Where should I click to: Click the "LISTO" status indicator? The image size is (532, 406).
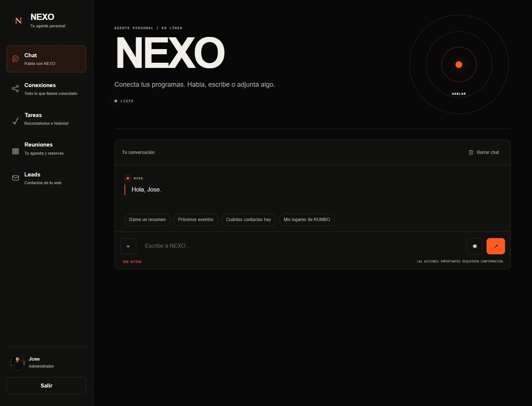tap(124, 101)
